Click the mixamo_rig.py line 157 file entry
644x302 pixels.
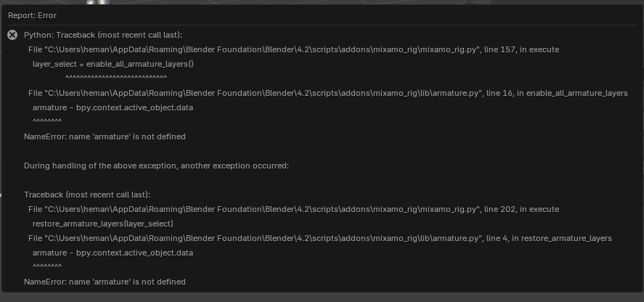[x=293, y=49]
